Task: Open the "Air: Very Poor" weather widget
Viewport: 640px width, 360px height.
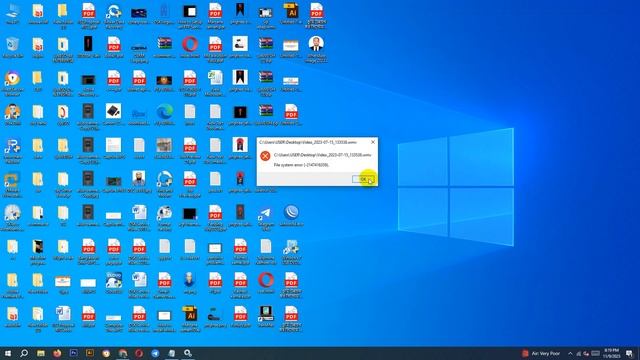Action: coord(541,353)
